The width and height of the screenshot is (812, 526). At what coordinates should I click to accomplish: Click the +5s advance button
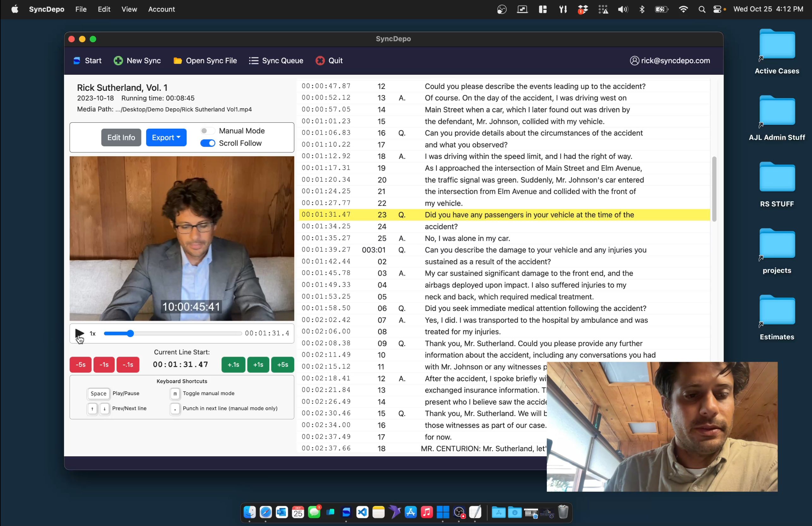click(x=282, y=365)
